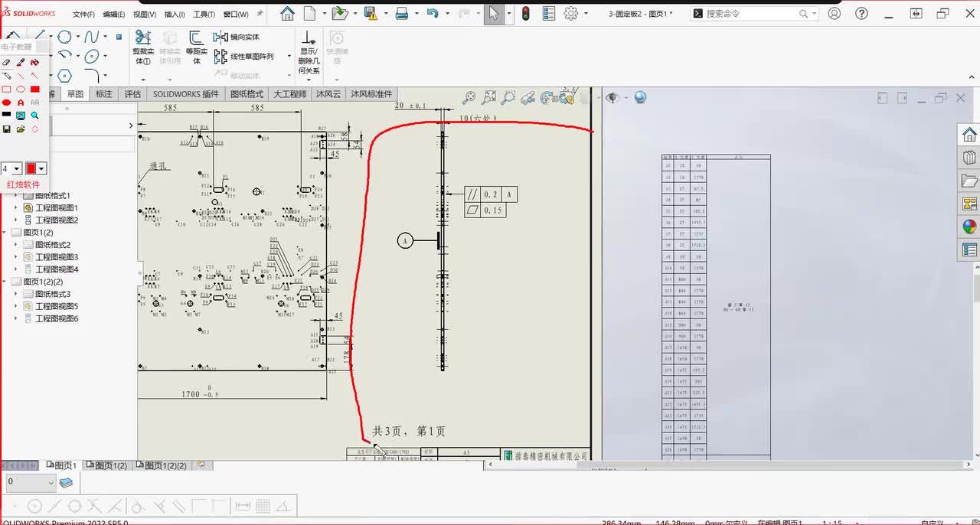Collapse the 图页1(2)(2) sheet node
The image size is (980, 525).
pyautogui.click(x=5, y=282)
